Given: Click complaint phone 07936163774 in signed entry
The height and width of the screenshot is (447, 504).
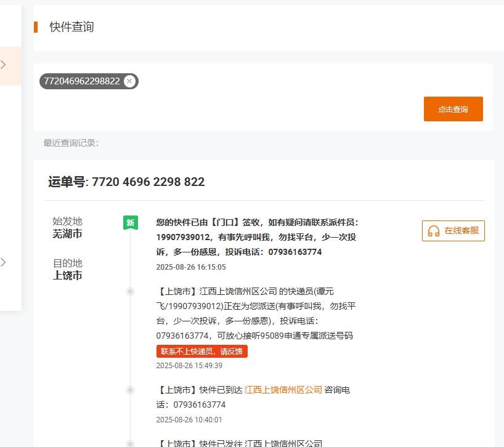Looking at the screenshot, I should [295, 252].
